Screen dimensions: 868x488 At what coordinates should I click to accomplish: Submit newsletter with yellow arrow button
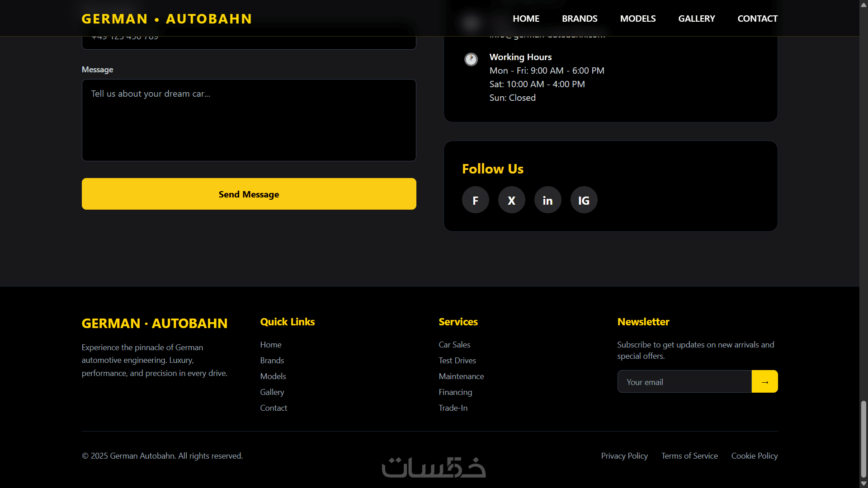[764, 382]
